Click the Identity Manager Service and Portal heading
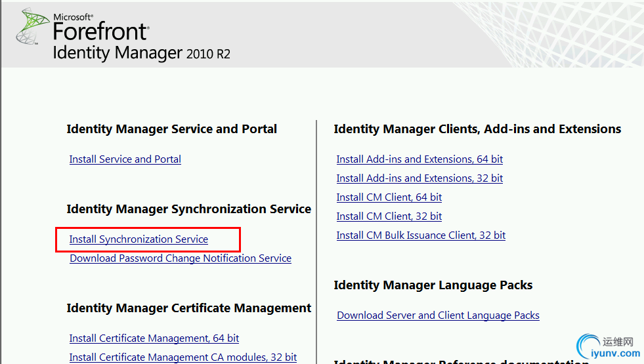Viewport: 644px width, 364px height. click(172, 129)
